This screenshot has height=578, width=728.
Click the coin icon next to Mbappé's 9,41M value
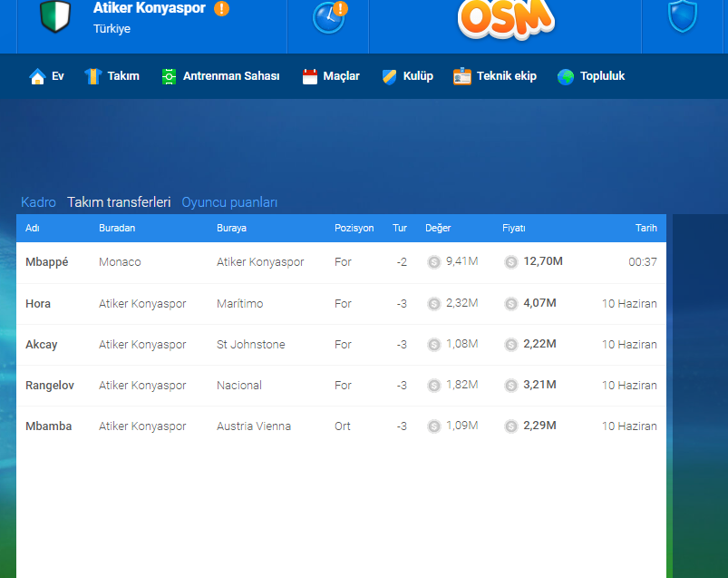434,262
